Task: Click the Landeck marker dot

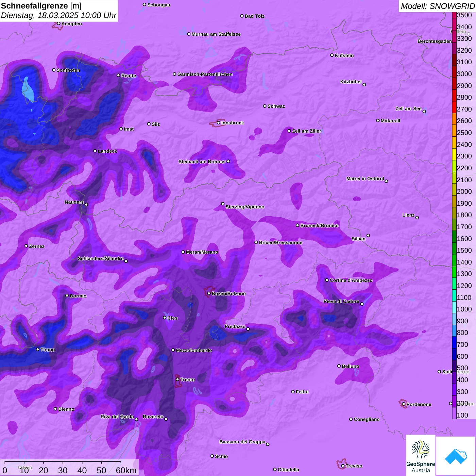Action: [95, 151]
